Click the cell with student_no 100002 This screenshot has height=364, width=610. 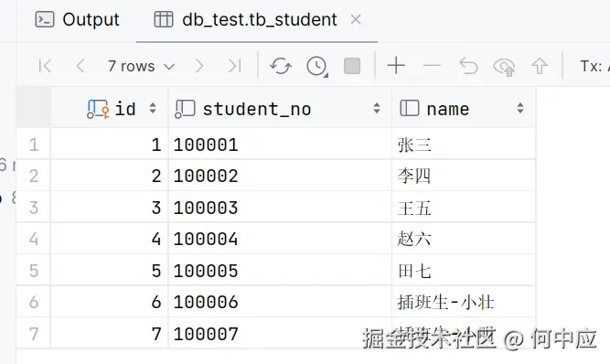click(280, 176)
